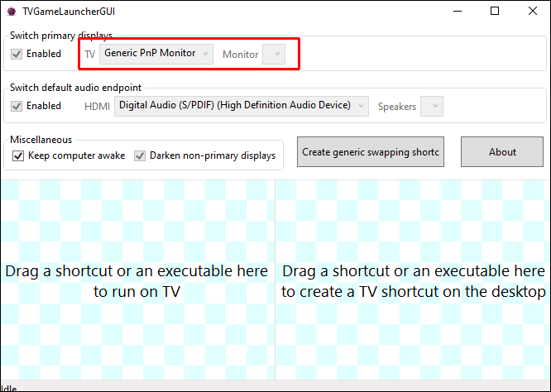Viewport: 551px width, 392px height.
Task: Click the Switch primary displays label
Action: pos(61,36)
